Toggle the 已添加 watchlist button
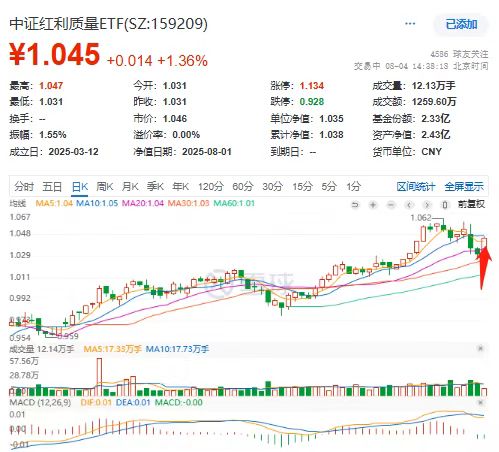499x452 pixels. [x=461, y=24]
